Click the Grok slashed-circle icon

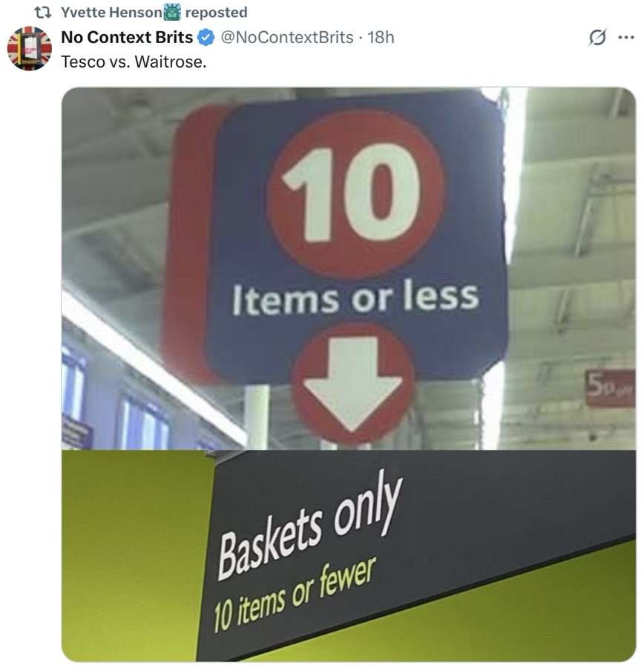pos(597,38)
